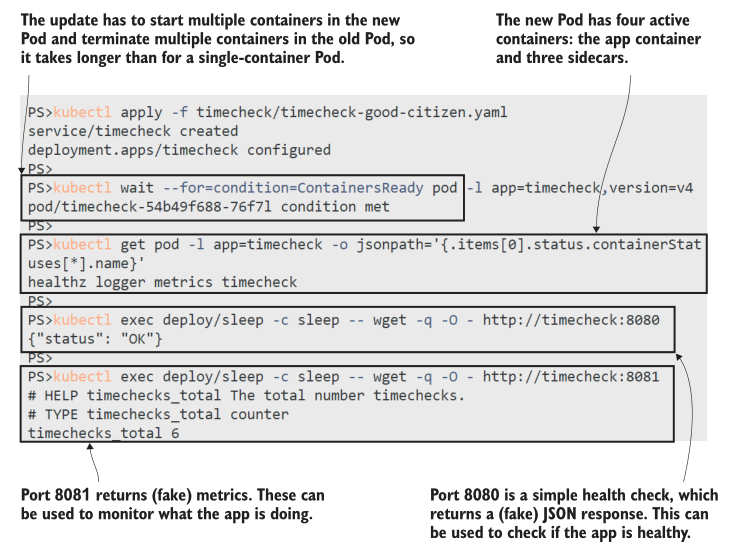The image size is (756, 548).
Task: Click the {"status": "OK"} JSON response
Action: tap(95, 339)
